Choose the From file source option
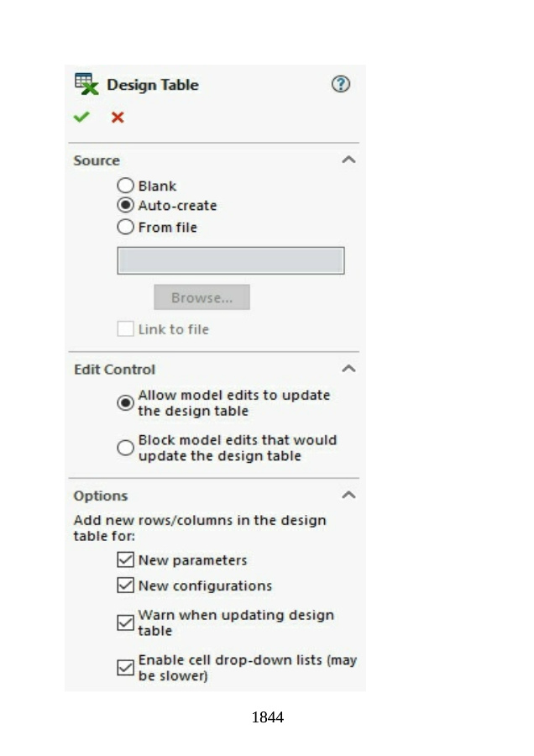The width and height of the screenshot is (534, 756). (125, 227)
